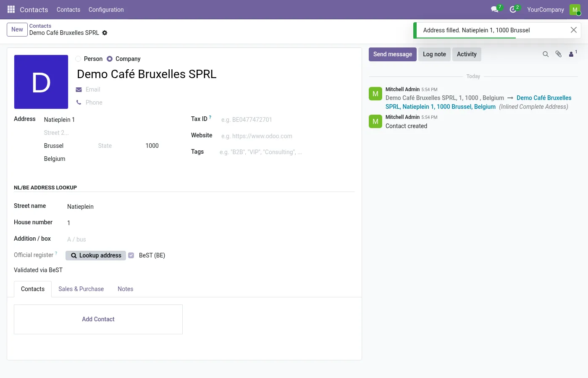Open the YourCompany switcher
The image size is (588, 378).
546,10
